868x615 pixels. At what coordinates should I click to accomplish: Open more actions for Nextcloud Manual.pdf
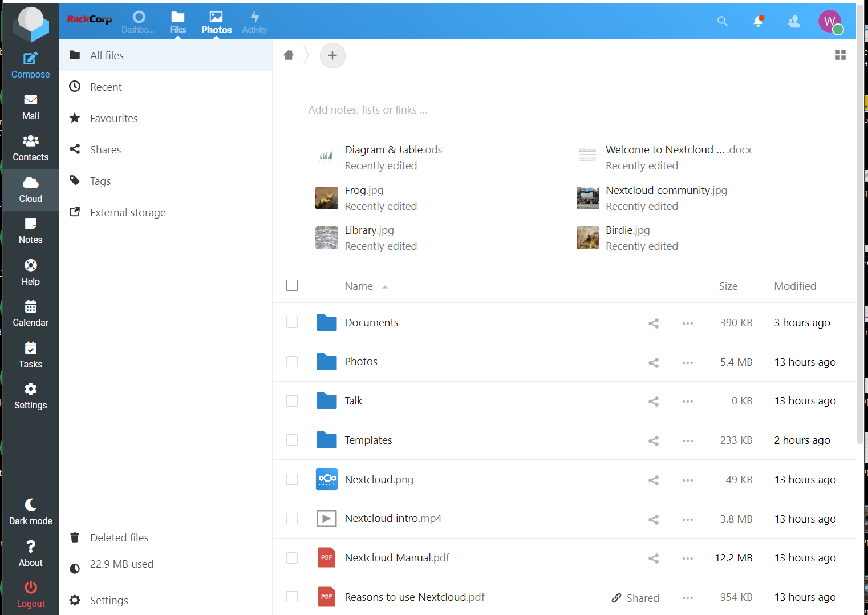tap(688, 559)
